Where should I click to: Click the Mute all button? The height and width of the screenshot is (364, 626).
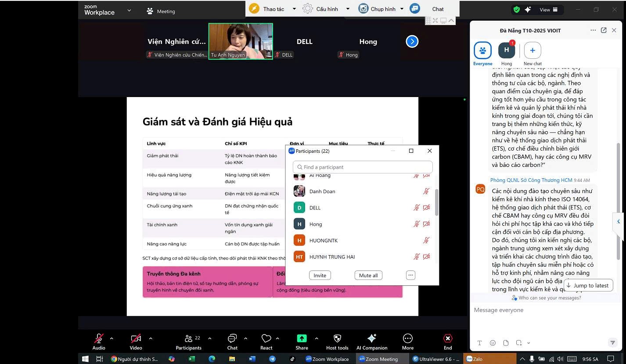coord(368,275)
